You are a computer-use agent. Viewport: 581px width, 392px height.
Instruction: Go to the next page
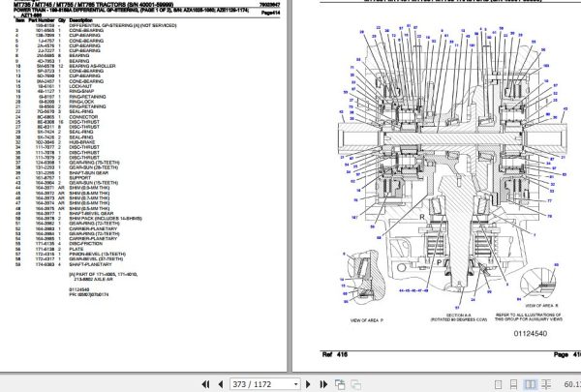click(308, 384)
